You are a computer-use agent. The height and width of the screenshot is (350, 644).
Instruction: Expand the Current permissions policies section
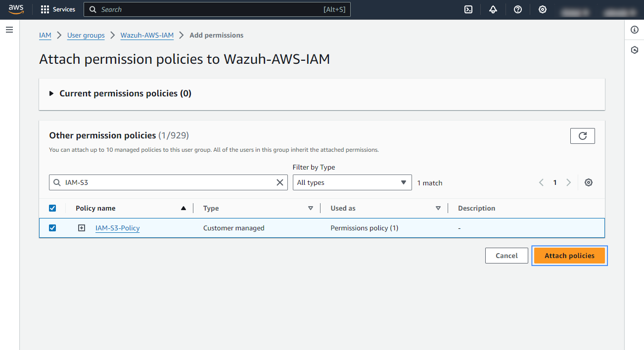tap(51, 93)
